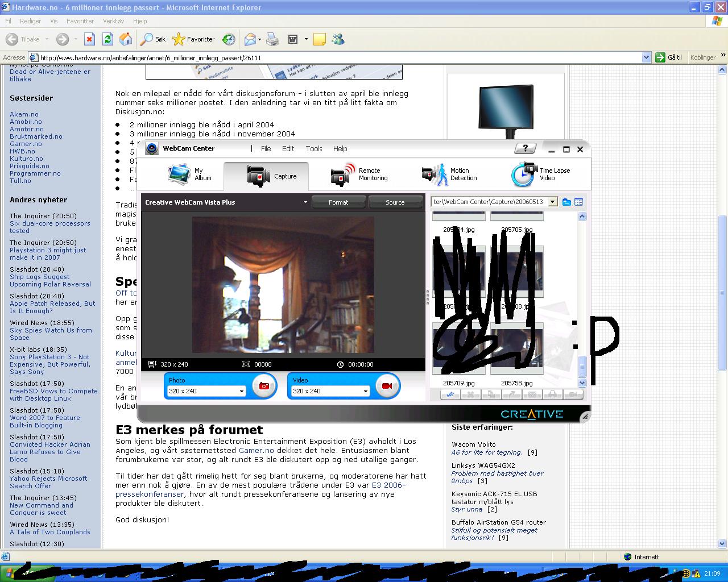Go to the Internet Explorer home page

126,39
